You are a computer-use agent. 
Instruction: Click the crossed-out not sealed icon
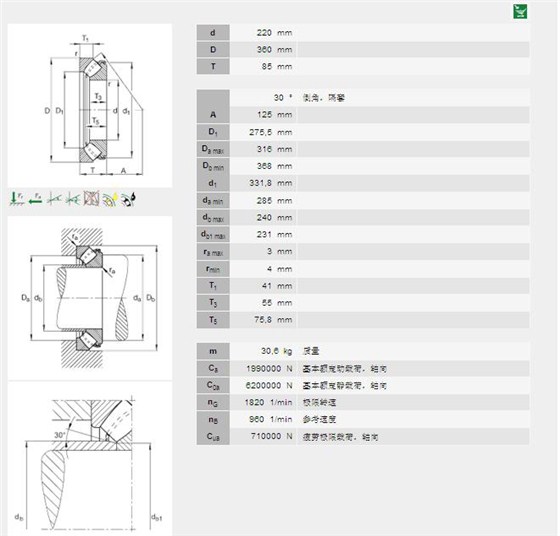click(91, 199)
